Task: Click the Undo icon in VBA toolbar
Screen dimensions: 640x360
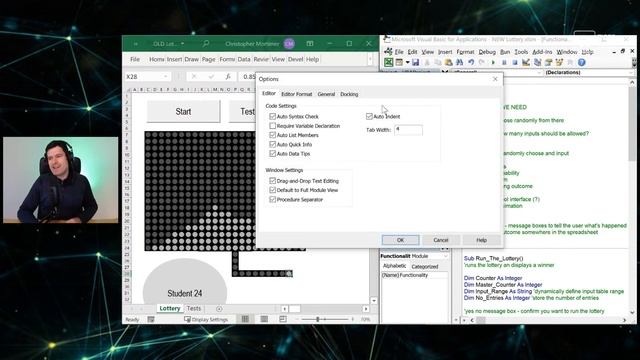Action: 471,62
